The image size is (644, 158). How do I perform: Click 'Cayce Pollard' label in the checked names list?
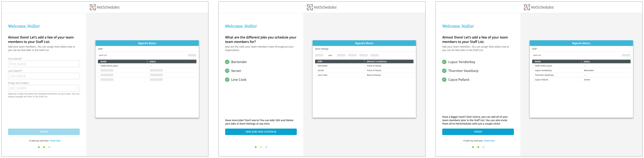coord(459,80)
